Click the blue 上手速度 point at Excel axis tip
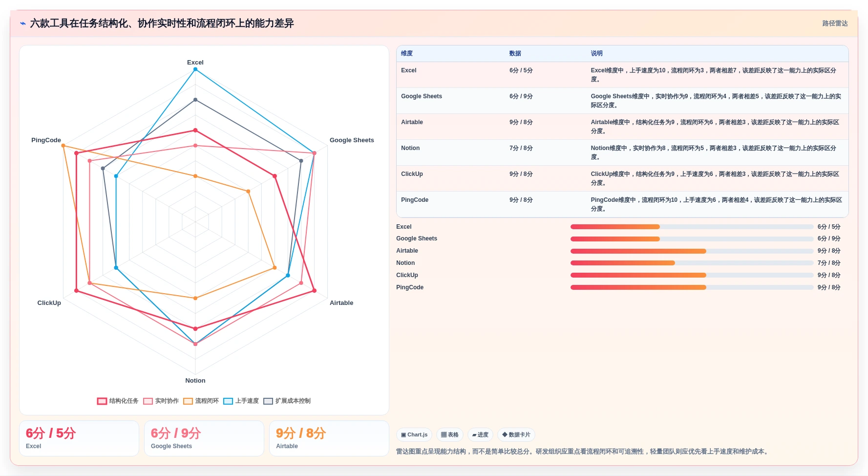Screen dimensions: 868x476 click(195, 69)
